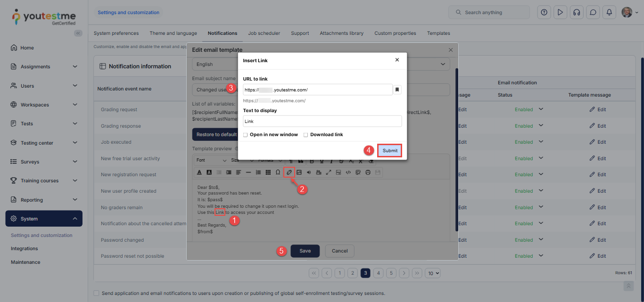The width and height of the screenshot is (644, 302).
Task: Switch to Attachments library tab
Action: (341, 33)
